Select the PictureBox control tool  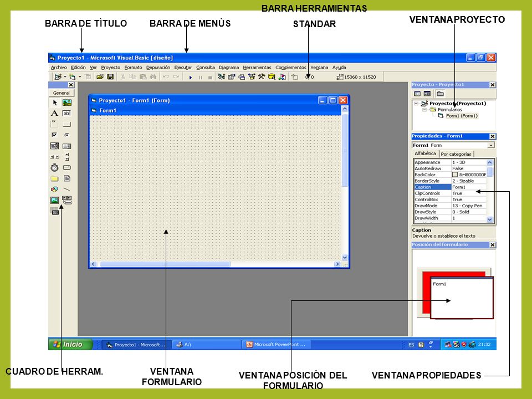coord(67,103)
